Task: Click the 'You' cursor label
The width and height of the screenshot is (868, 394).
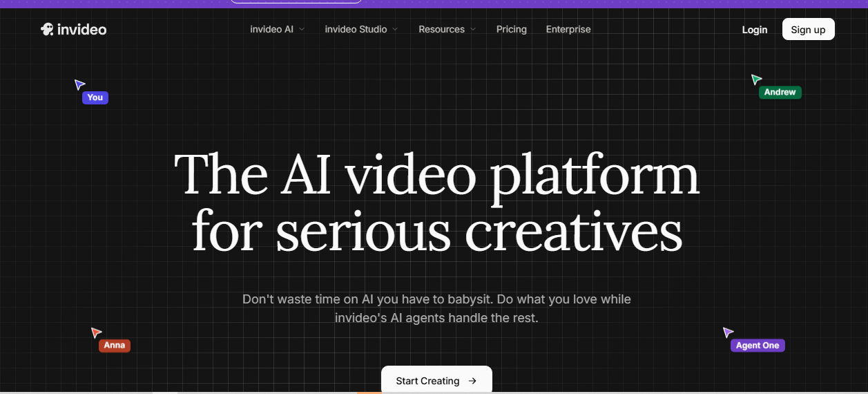Action: click(95, 97)
